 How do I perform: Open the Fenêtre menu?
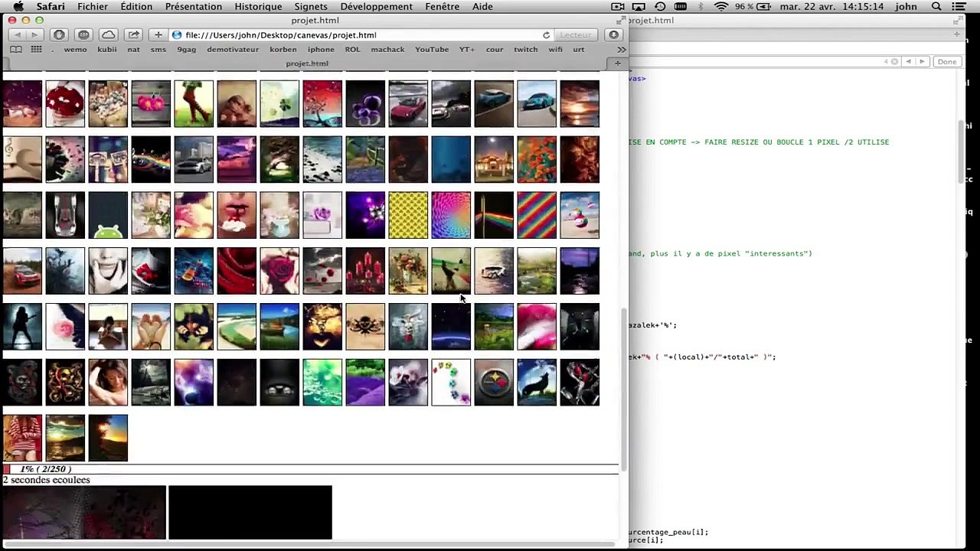pos(443,7)
